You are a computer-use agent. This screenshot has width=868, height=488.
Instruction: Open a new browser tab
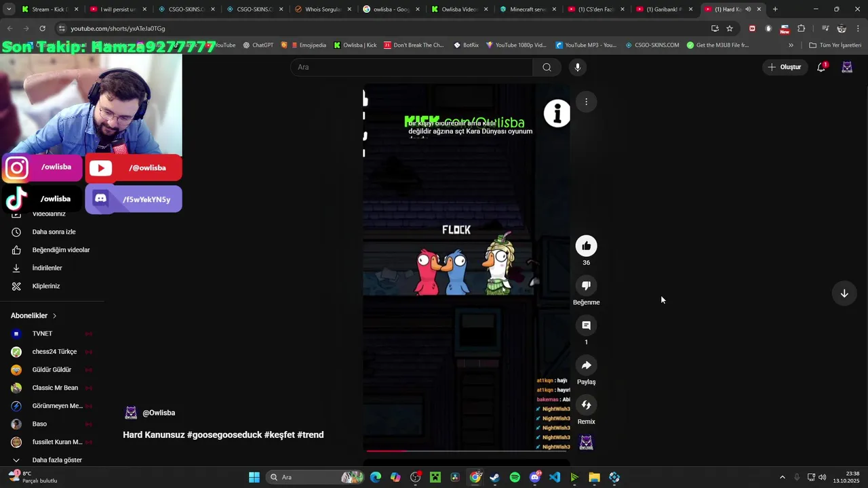pyautogui.click(x=775, y=9)
